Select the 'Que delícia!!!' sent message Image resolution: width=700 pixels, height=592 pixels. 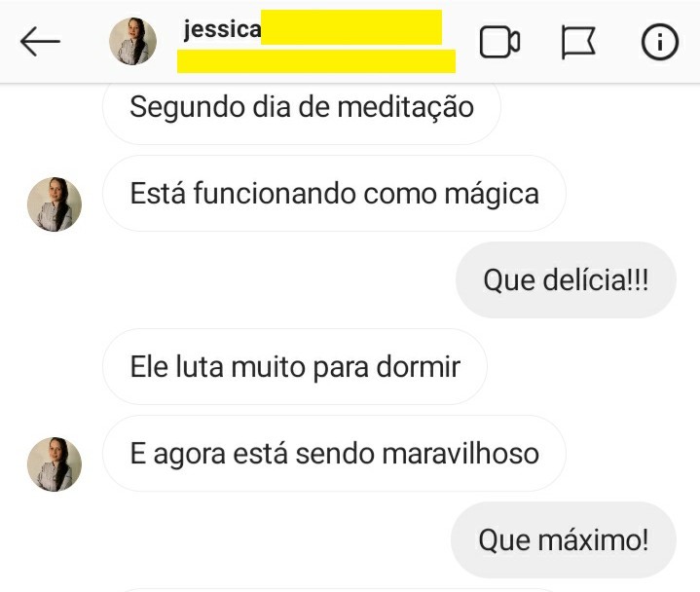[566, 279]
